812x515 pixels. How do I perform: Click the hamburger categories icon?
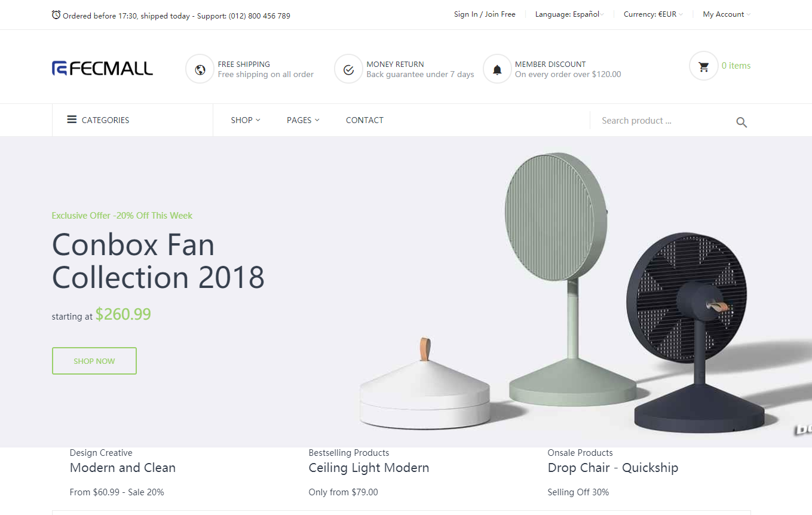[72, 119]
